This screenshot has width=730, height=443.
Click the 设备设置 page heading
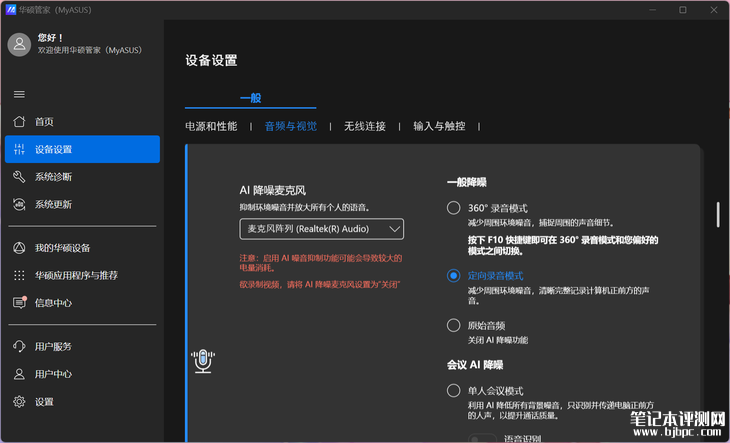click(211, 60)
